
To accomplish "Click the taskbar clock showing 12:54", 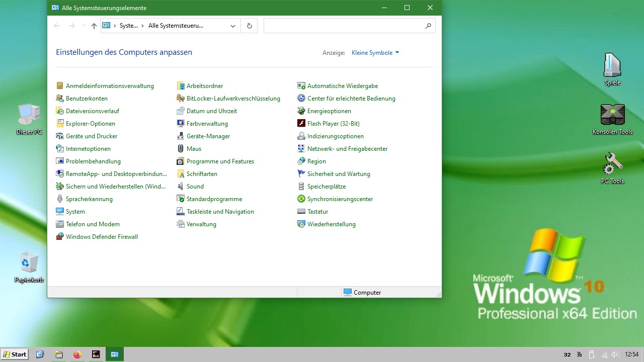I will tap(631, 354).
